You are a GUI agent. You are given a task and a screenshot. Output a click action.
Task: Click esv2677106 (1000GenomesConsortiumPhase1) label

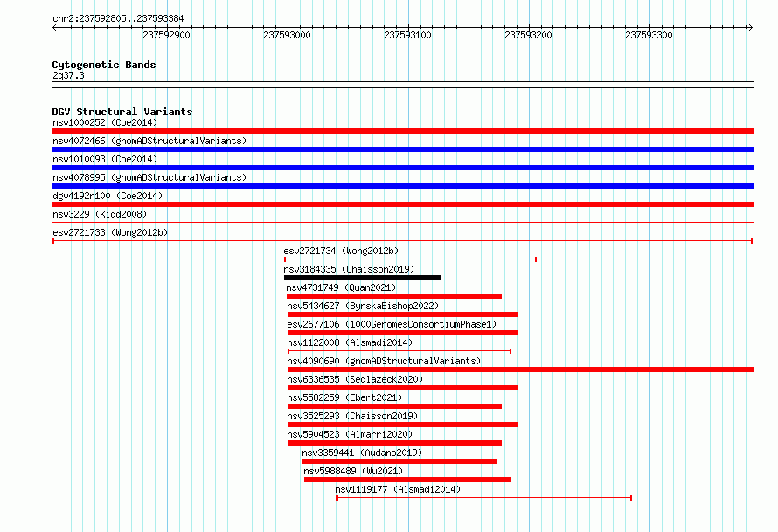[x=392, y=324]
